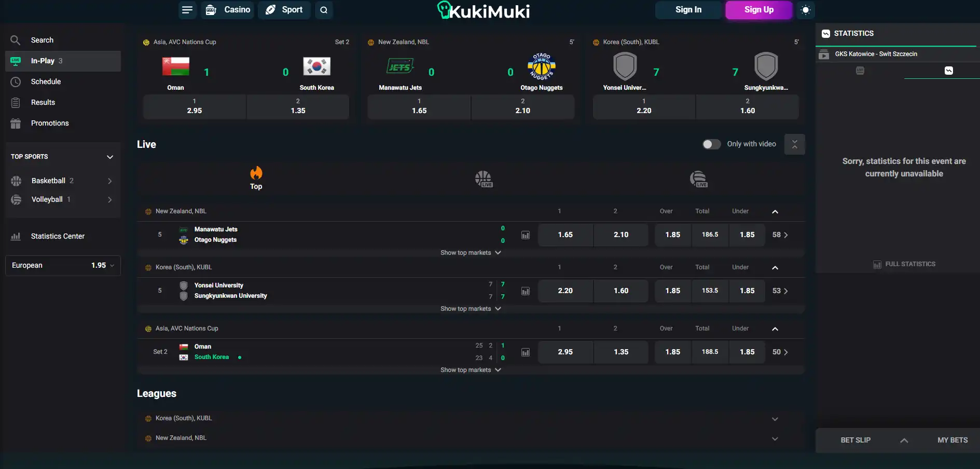Collapse the Korea (South), KUBL live group
Viewport: 980px width, 469px height.
[x=775, y=268]
